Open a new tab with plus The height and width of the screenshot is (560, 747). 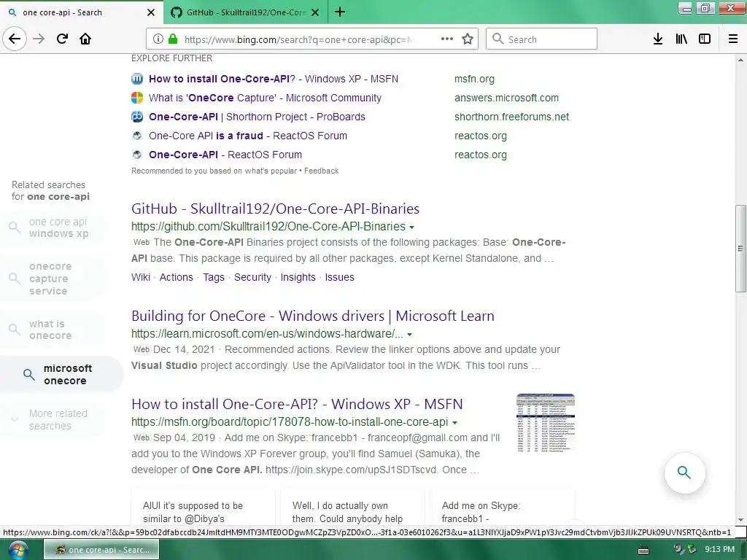[x=340, y=12]
